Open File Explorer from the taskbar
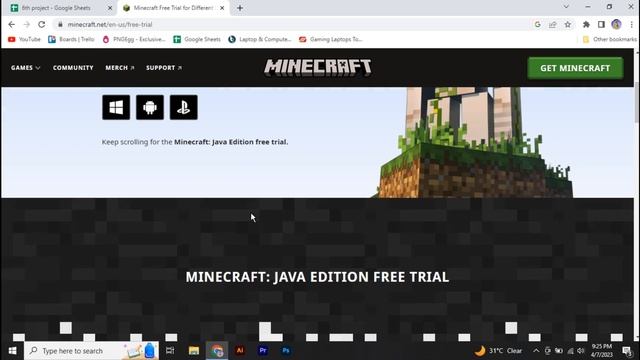This screenshot has height=360, width=640. pos(194,351)
